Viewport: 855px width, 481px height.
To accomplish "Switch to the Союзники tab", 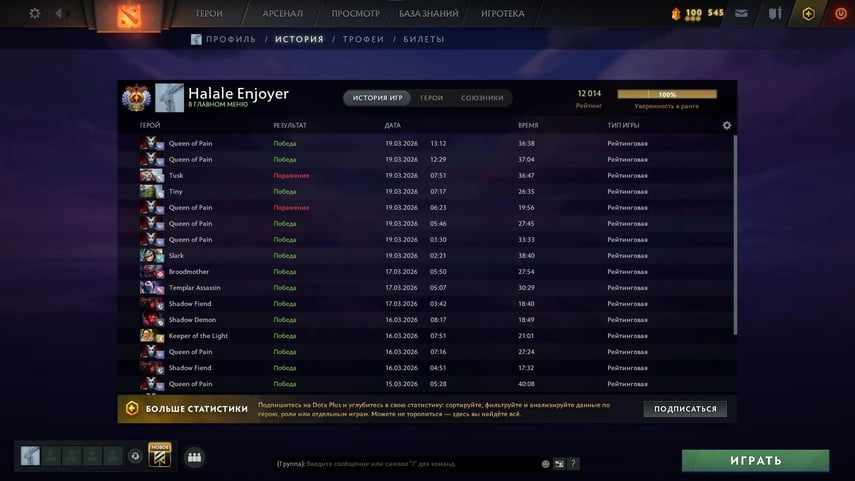I will (x=482, y=98).
